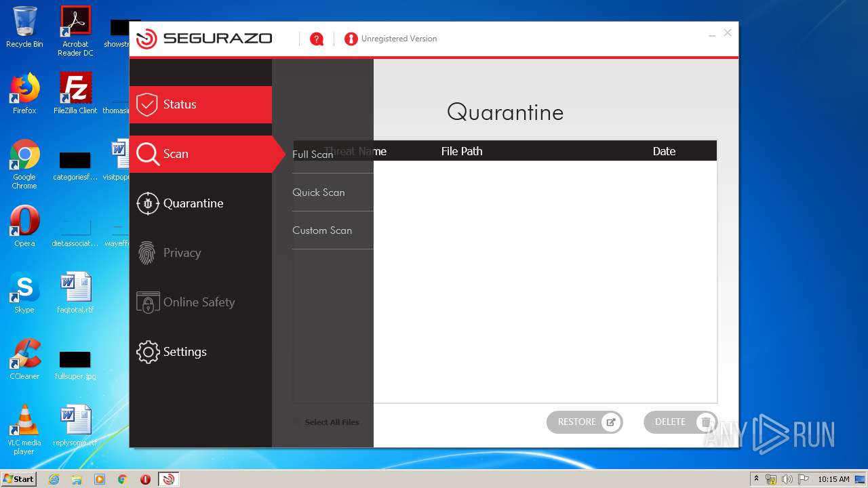Open CCleaner desktop shortcut
Screen dimensions: 868x488
[24, 359]
